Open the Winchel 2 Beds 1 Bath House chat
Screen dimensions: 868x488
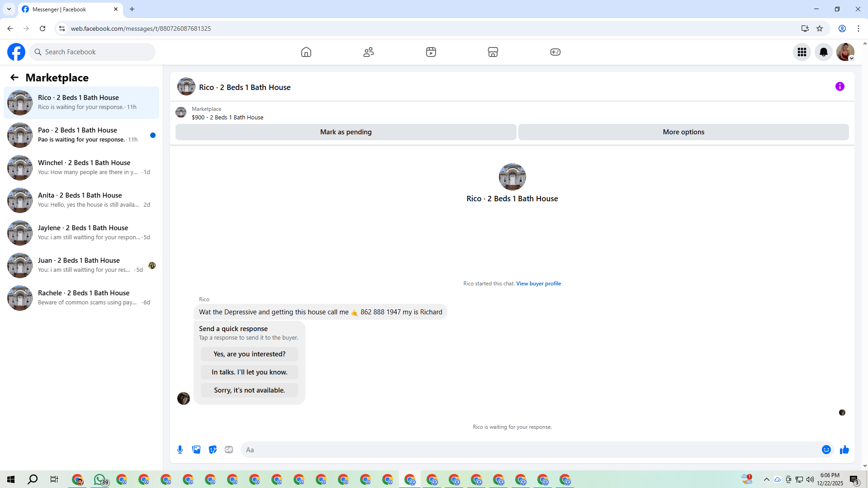(81, 168)
